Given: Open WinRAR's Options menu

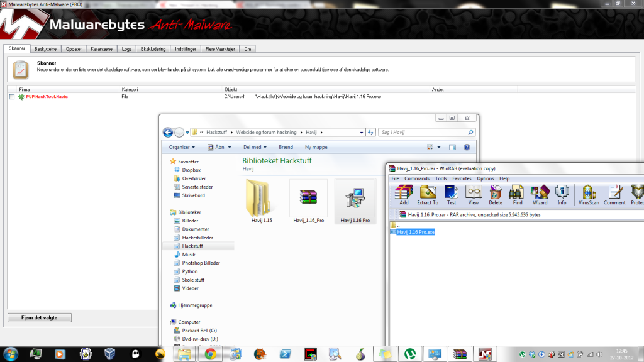Looking at the screenshot, I should pos(485,178).
